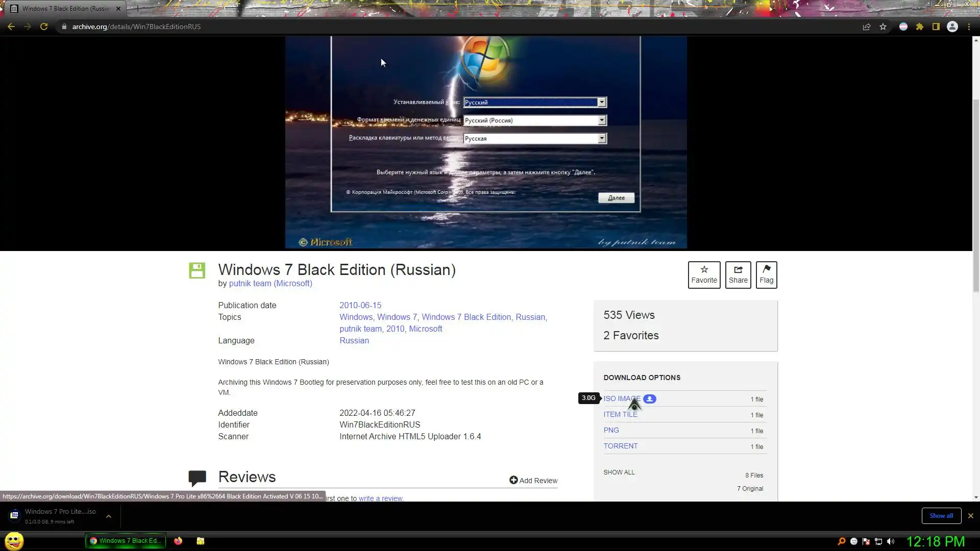Bookmark page with star icon
Screen dimensions: 980x551
883,27
